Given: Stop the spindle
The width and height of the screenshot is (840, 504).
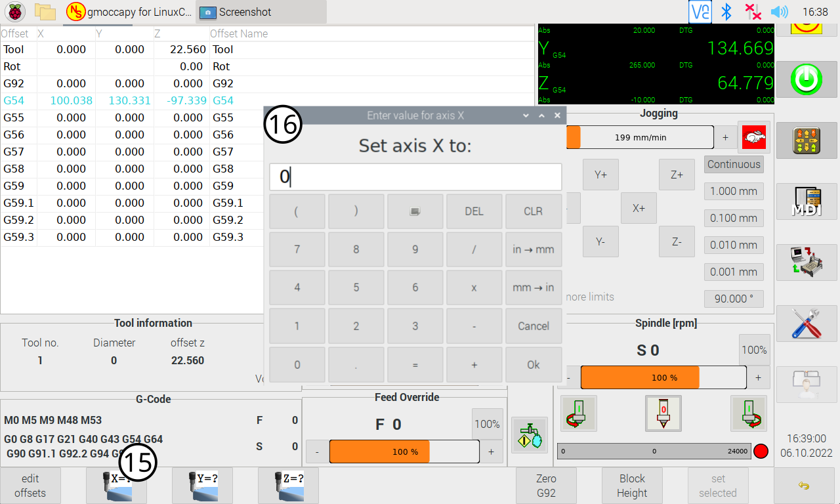Looking at the screenshot, I should [663, 413].
